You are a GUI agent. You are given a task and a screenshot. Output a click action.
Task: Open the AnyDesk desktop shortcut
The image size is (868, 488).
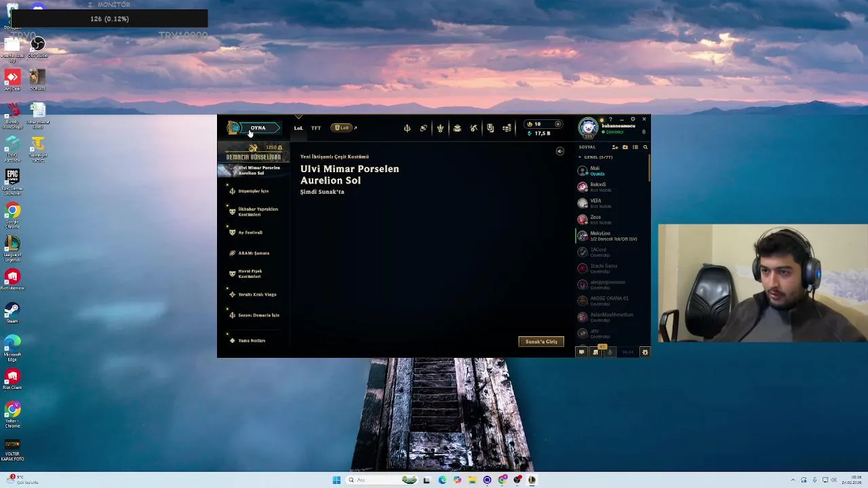tap(12, 81)
